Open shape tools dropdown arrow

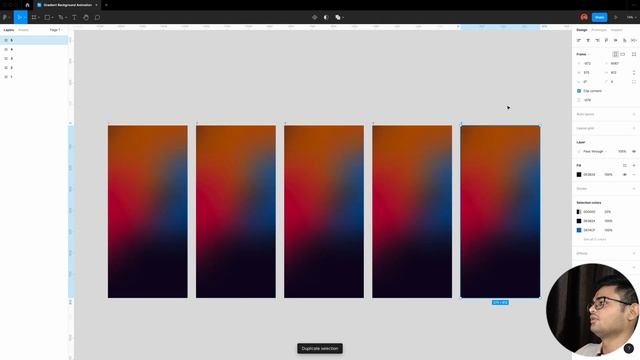[52, 18]
